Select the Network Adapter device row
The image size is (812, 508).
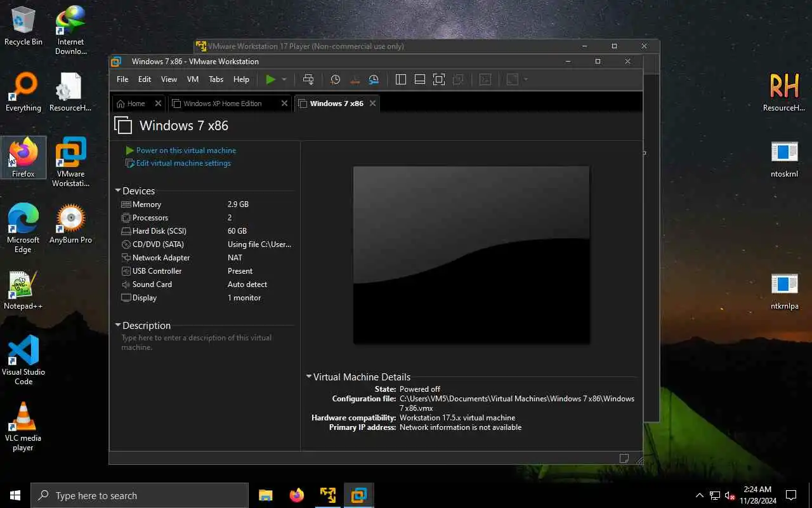(207, 258)
